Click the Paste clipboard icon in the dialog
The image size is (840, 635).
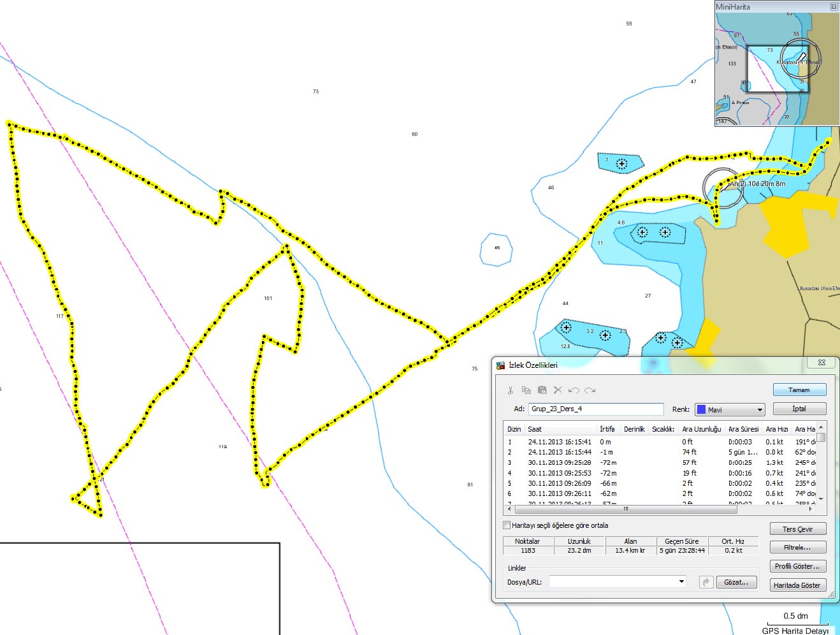(x=542, y=390)
